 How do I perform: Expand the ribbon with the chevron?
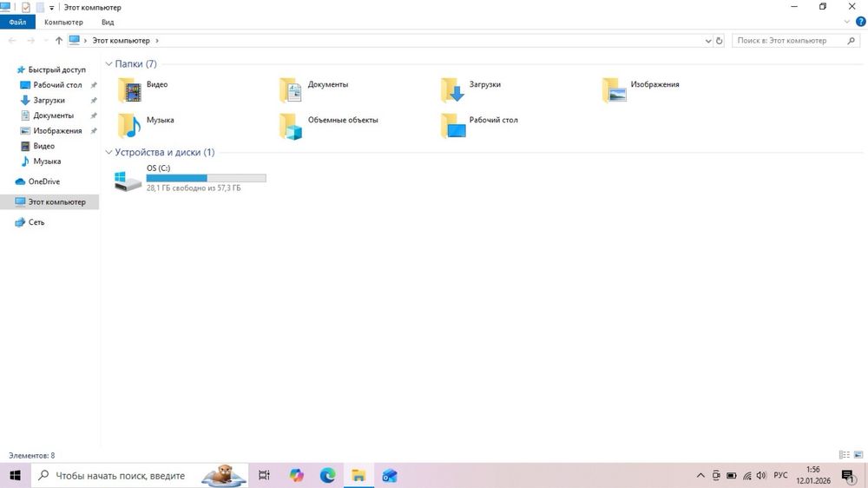click(x=846, y=22)
